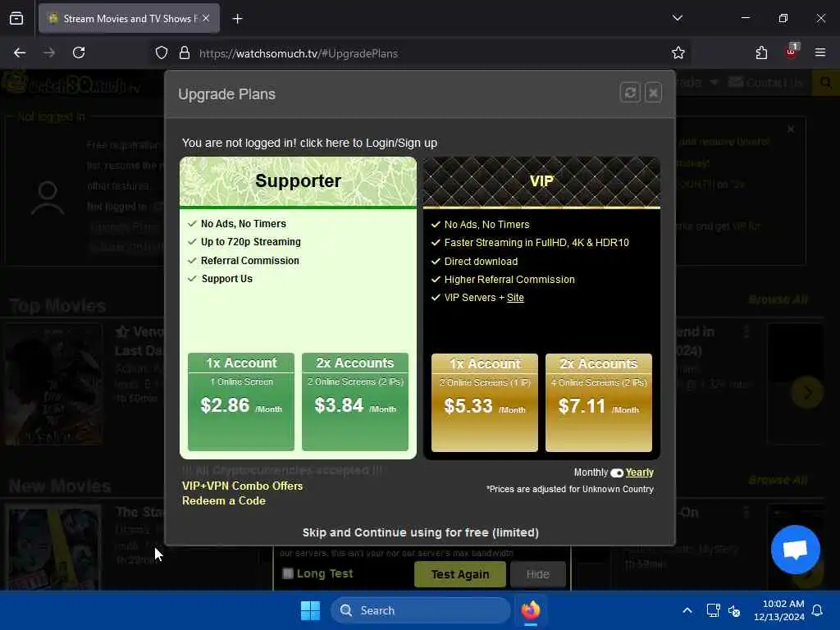
Task: Close the Upgrade Plans dialog
Action: point(653,93)
